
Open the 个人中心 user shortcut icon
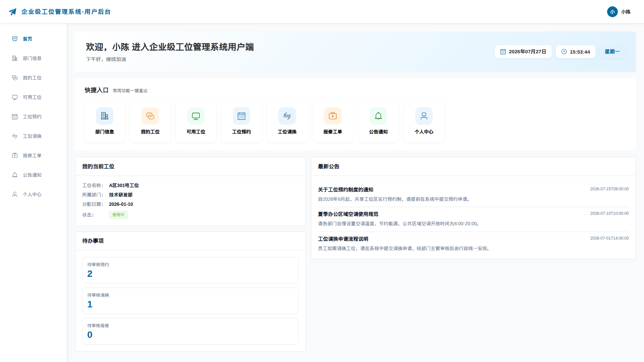click(x=424, y=116)
